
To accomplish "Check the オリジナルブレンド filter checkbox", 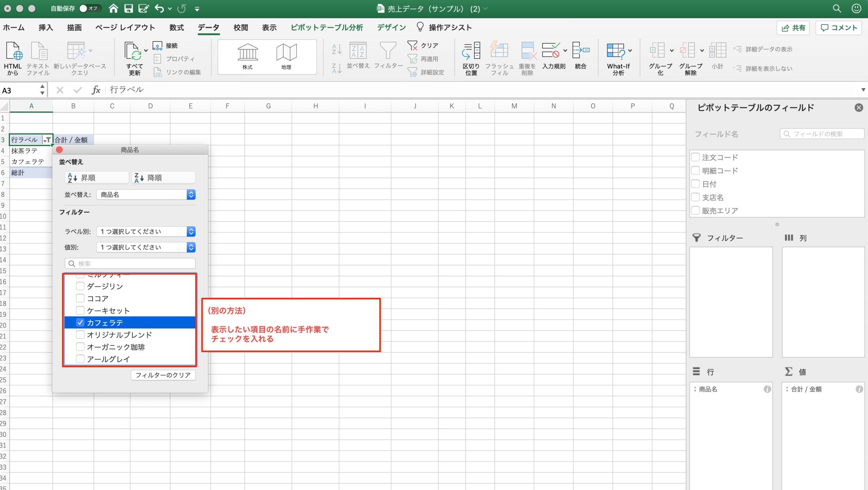I will (x=80, y=335).
